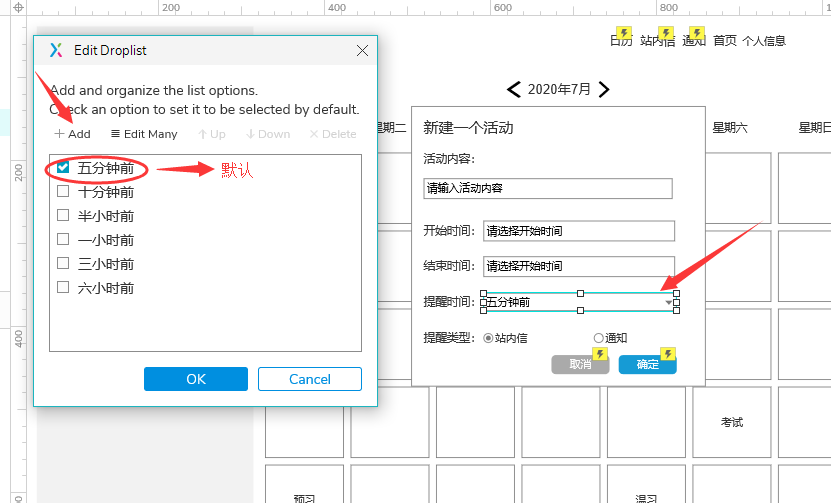Click the 日历 nav item
The width and height of the screenshot is (831, 503).
(x=621, y=41)
